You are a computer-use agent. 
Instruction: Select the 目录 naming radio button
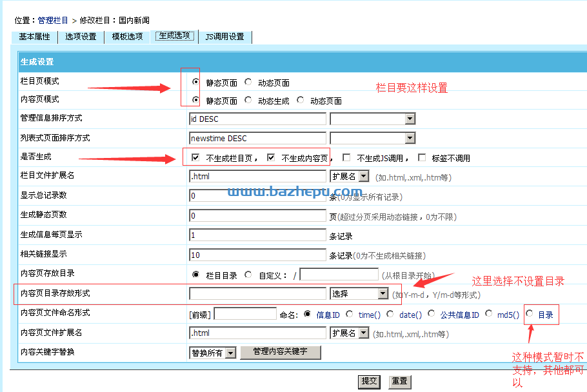tap(530, 313)
